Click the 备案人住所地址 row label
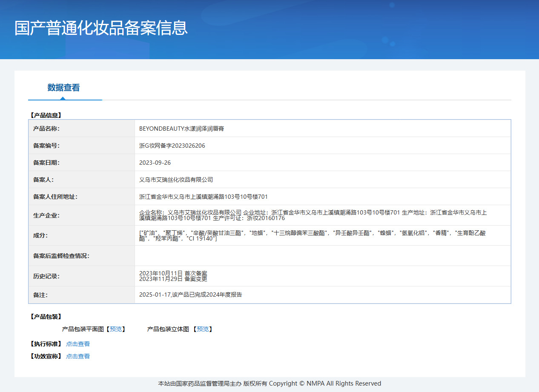The width and height of the screenshot is (539, 392). pyautogui.click(x=55, y=197)
